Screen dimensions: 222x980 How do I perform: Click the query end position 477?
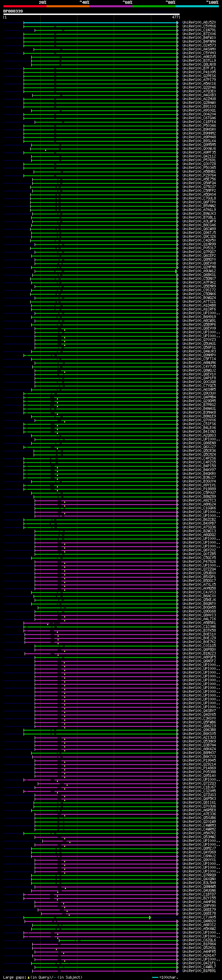(x=175, y=17)
